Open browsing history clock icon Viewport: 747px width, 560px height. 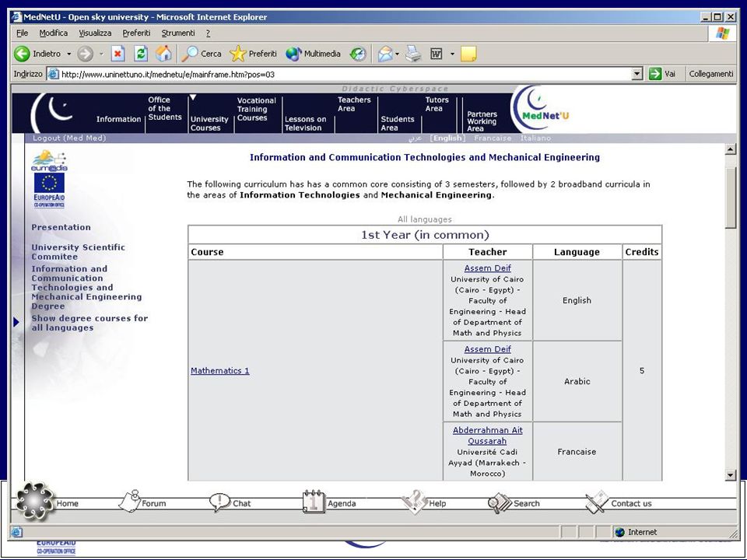[358, 54]
